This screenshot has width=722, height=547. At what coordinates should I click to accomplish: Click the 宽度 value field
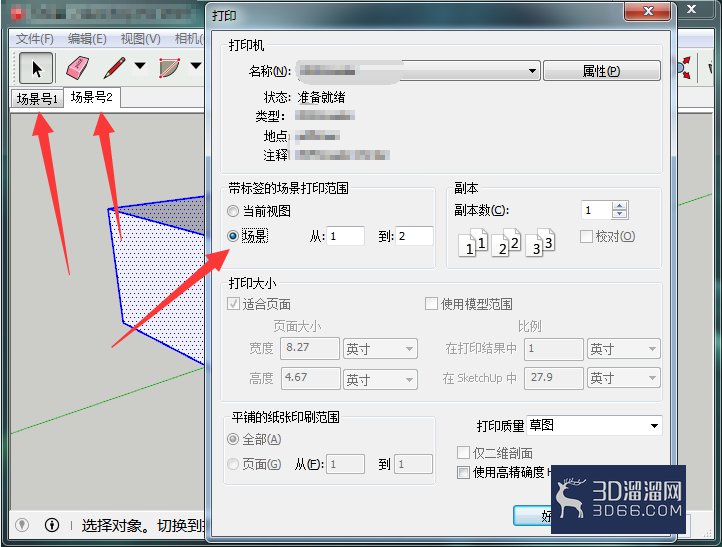(310, 348)
